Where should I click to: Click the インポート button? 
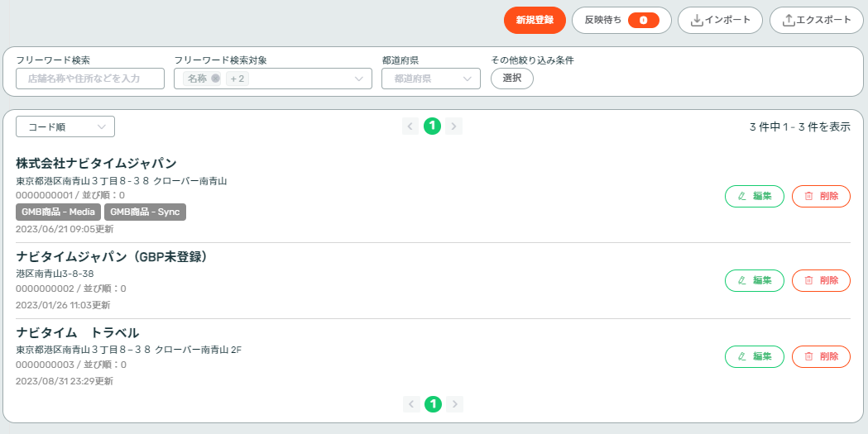721,21
